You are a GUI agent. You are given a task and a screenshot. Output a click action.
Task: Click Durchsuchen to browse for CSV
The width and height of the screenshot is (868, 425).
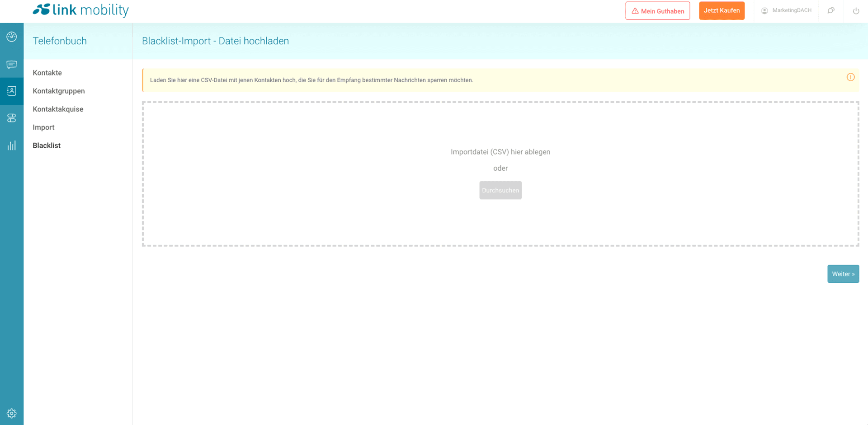click(500, 190)
